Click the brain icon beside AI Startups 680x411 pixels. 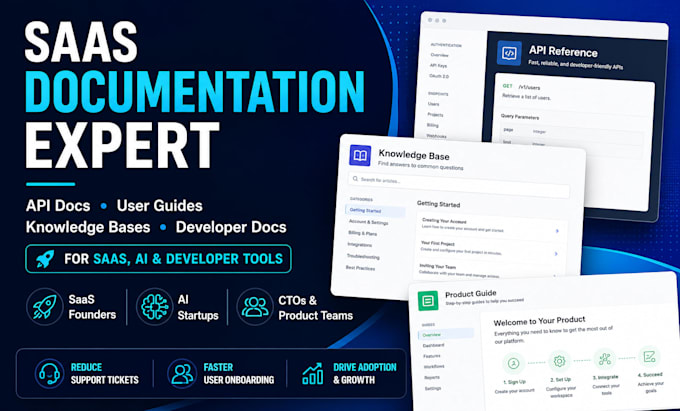[154, 307]
